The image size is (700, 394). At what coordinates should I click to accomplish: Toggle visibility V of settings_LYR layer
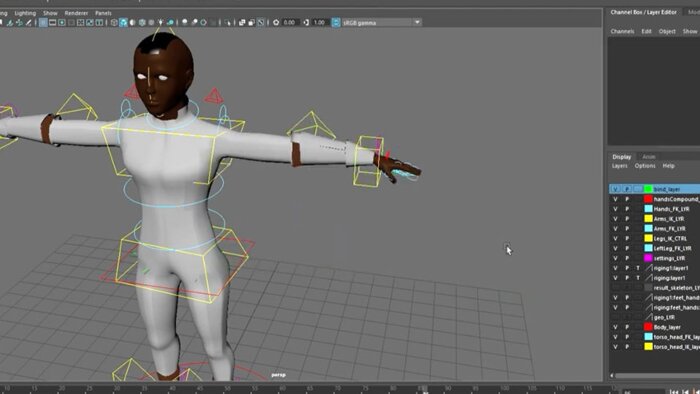[x=615, y=258]
